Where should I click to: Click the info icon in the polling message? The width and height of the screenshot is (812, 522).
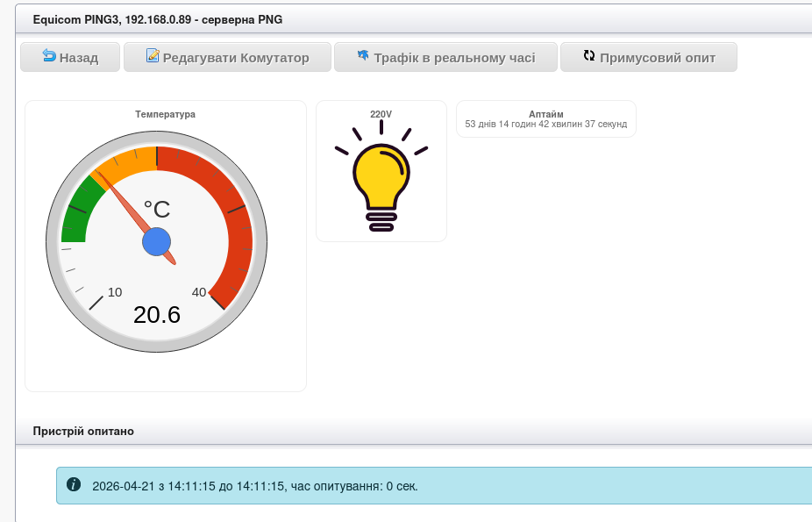coord(74,485)
